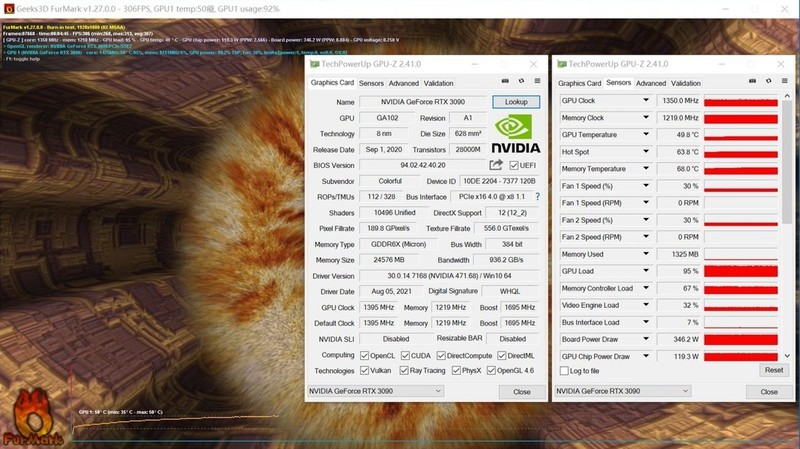Click Close button in Sensors window
800x449 pixels.
(769, 392)
